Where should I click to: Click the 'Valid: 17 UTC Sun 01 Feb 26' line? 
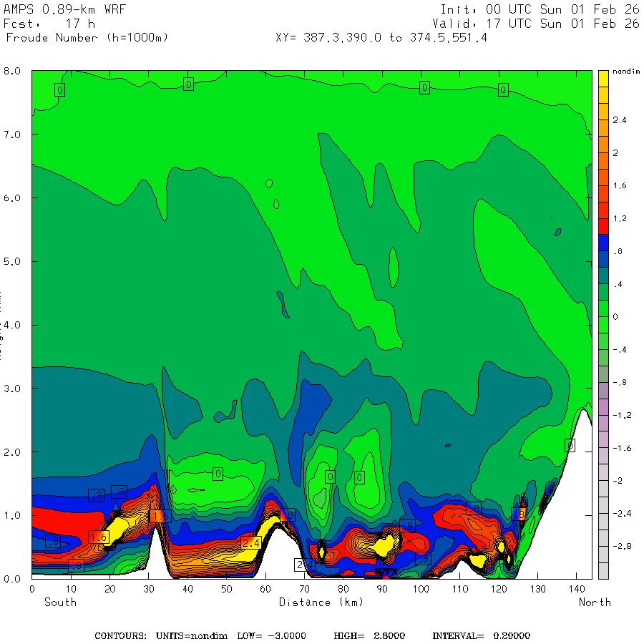pyautogui.click(x=536, y=24)
